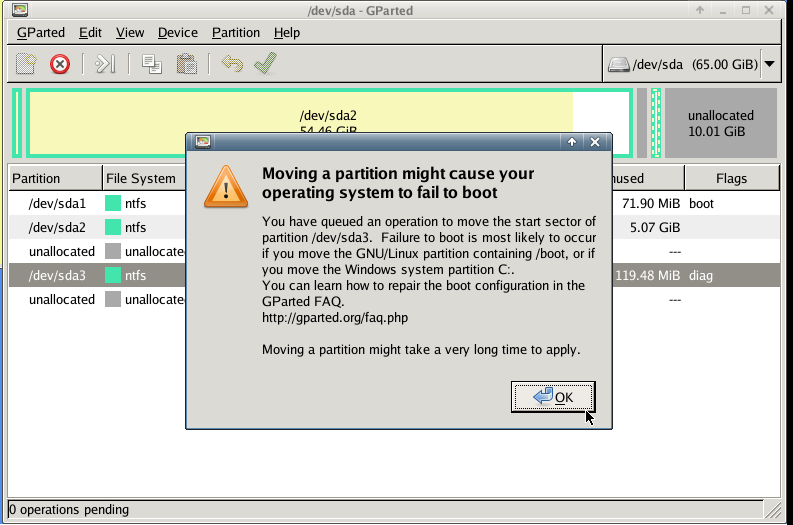
Task: Sort by the Flags column header
Action: tap(731, 178)
